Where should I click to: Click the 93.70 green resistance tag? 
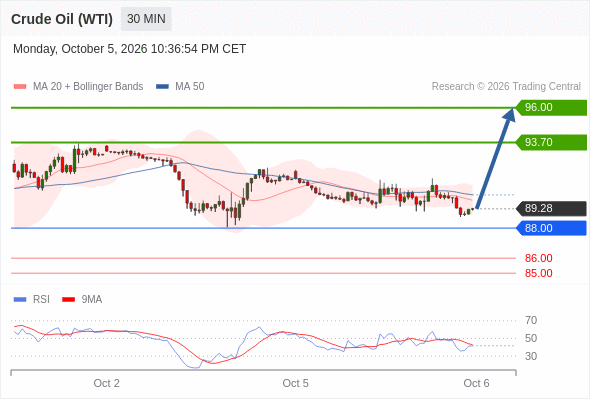pos(551,143)
